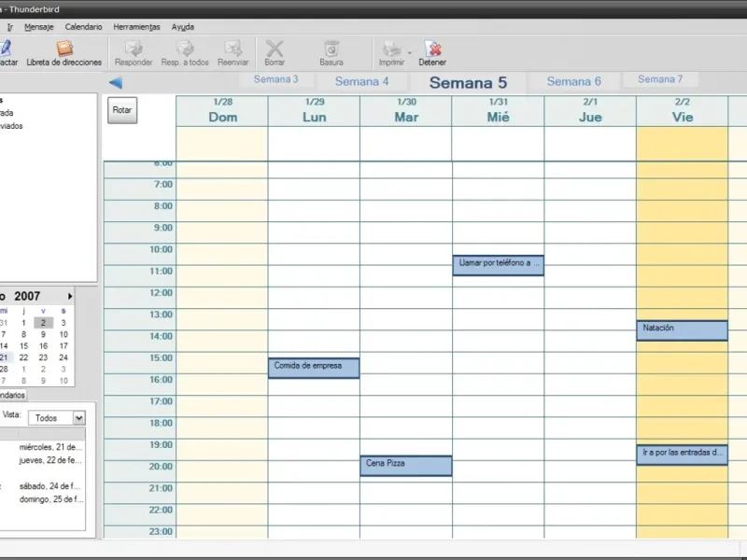Image resolution: width=747 pixels, height=560 pixels.
Task: Select day 23 in mini calendar
Action: [43, 357]
